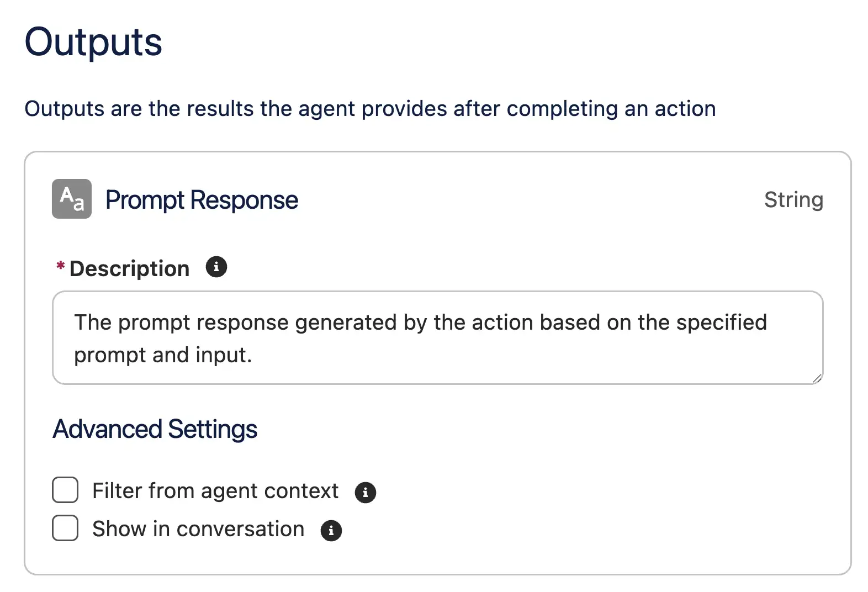Click the word "specified" in description box
This screenshot has width=868, height=592.
pyautogui.click(x=722, y=323)
